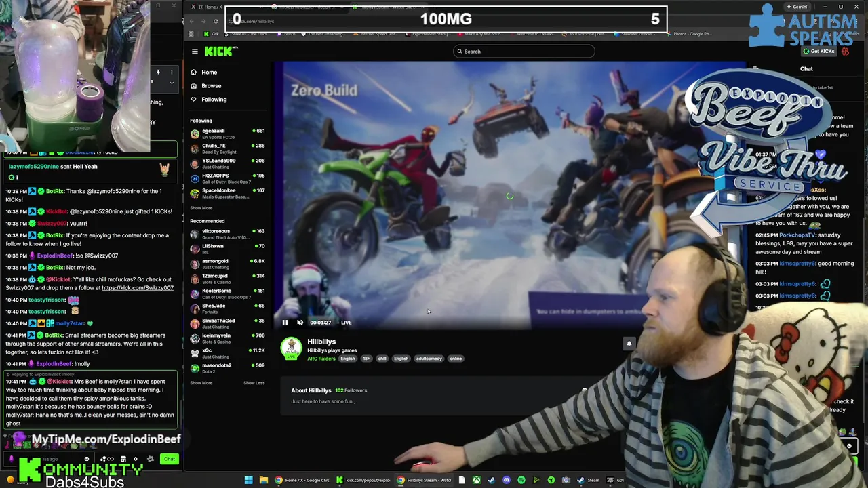Open masondota2 recommended channel
The width and height of the screenshot is (868, 488).
227,368
